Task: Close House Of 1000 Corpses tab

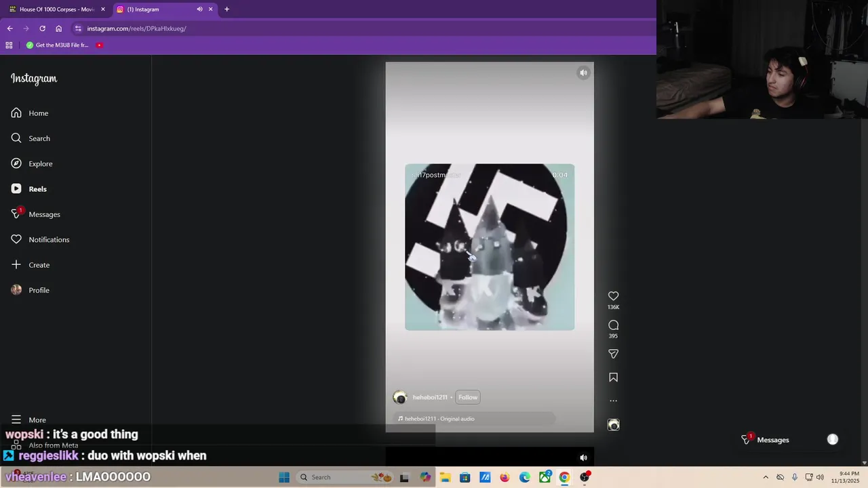Action: [103, 9]
